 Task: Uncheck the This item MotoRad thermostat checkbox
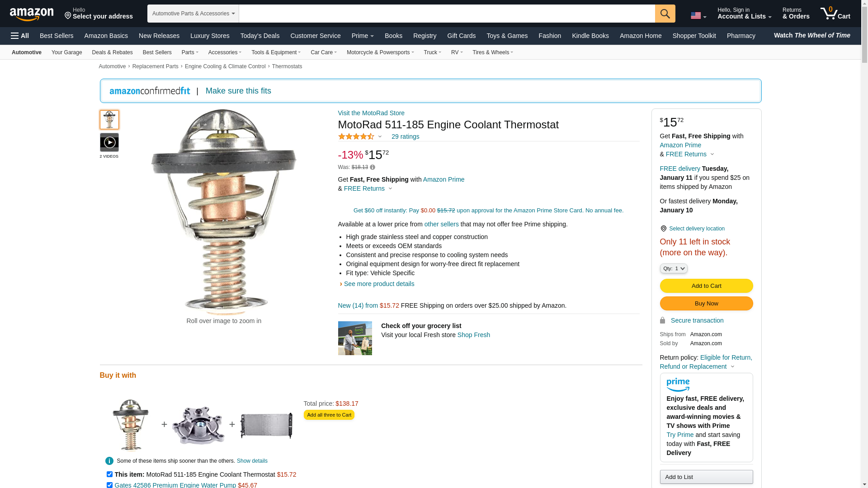tap(109, 474)
